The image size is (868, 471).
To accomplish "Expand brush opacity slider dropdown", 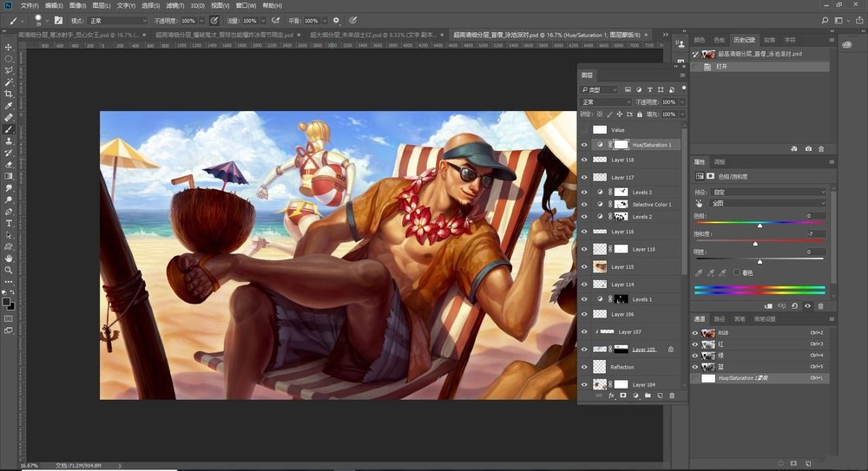I will pos(201,21).
